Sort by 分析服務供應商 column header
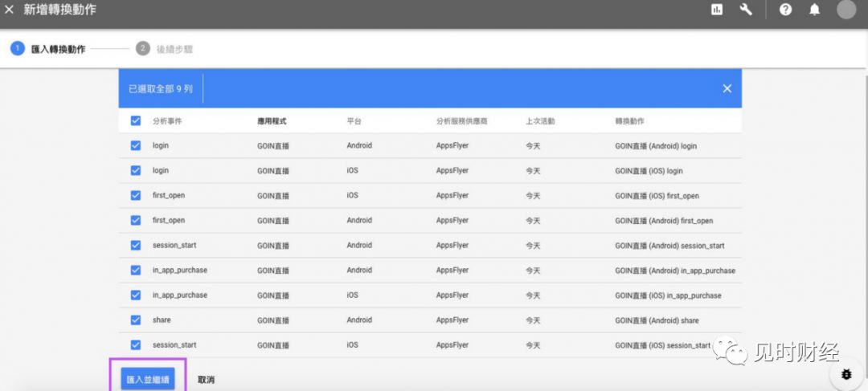The height and width of the screenshot is (391, 868). click(461, 121)
